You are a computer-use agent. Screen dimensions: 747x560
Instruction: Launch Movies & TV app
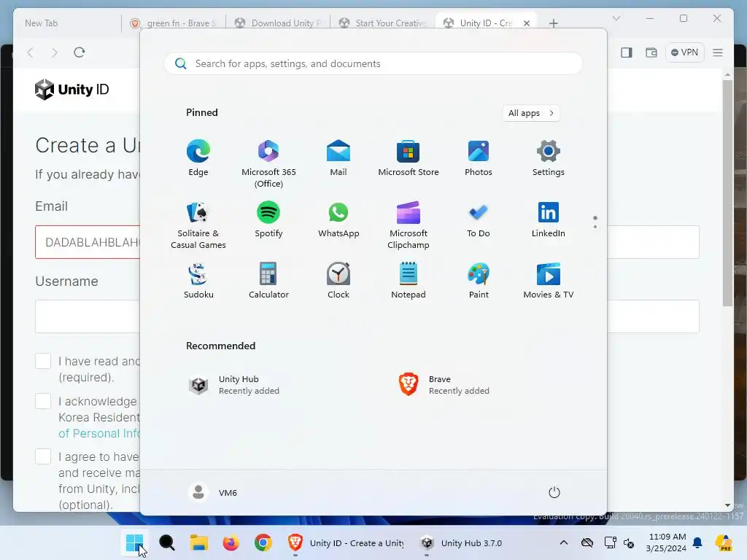549,281
